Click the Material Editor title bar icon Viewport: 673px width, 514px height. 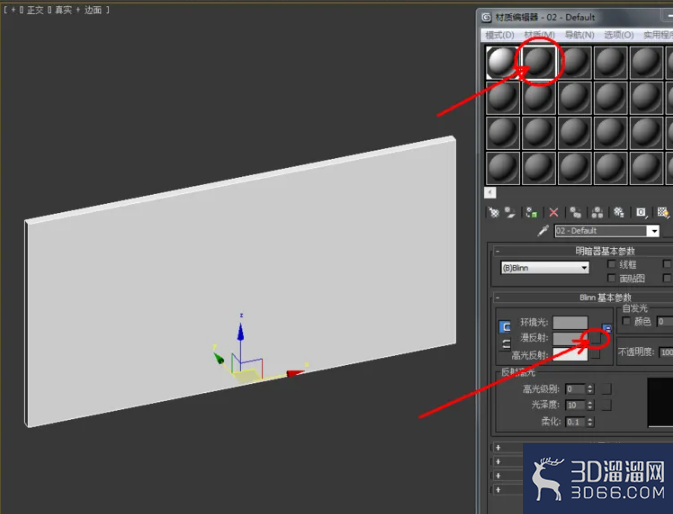[486, 17]
